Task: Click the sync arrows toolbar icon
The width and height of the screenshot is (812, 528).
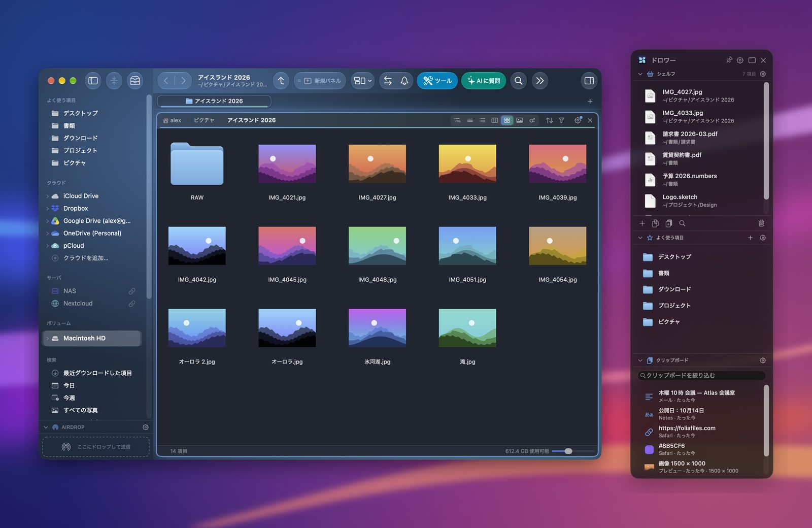Action: click(x=388, y=81)
